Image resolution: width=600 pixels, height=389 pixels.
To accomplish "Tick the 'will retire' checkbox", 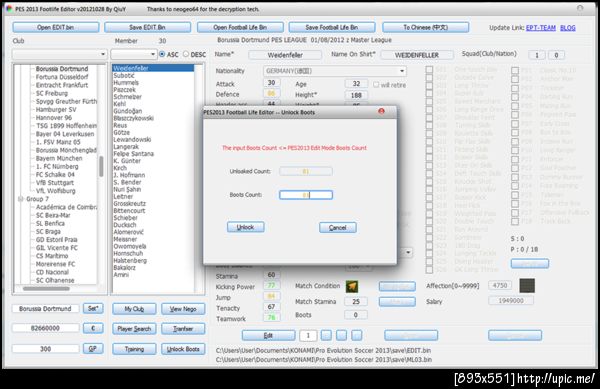I will point(376,85).
